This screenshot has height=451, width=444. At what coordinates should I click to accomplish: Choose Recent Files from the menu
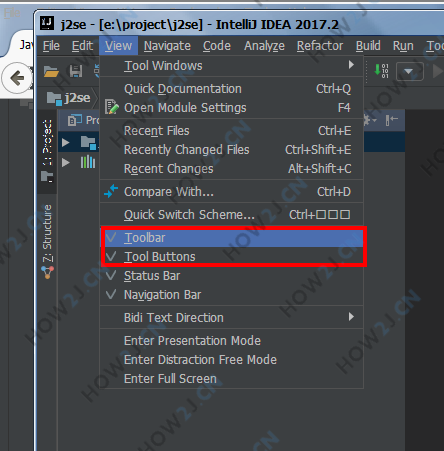pyautogui.click(x=232, y=131)
